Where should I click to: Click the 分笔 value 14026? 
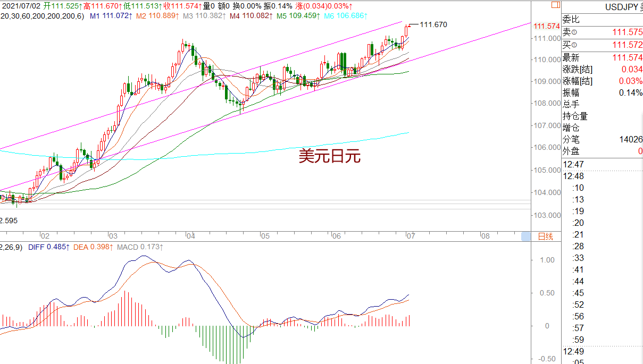[x=631, y=140]
